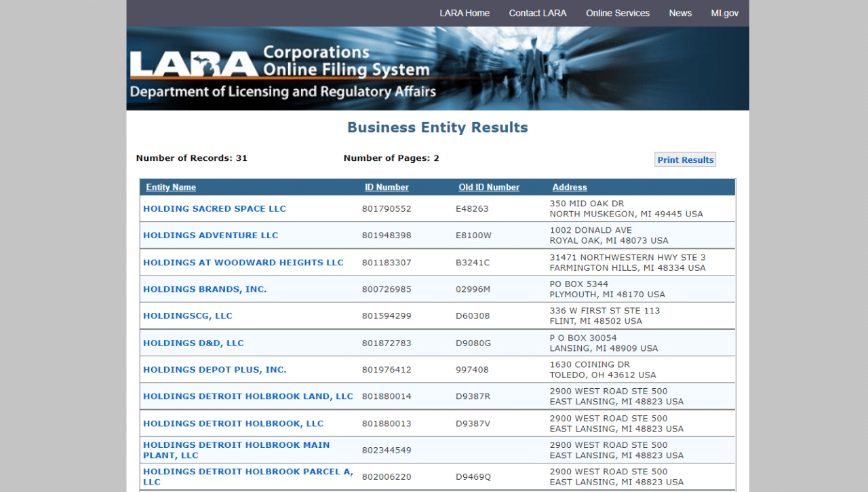
Task: Select old ID E48263
Action: click(x=472, y=209)
